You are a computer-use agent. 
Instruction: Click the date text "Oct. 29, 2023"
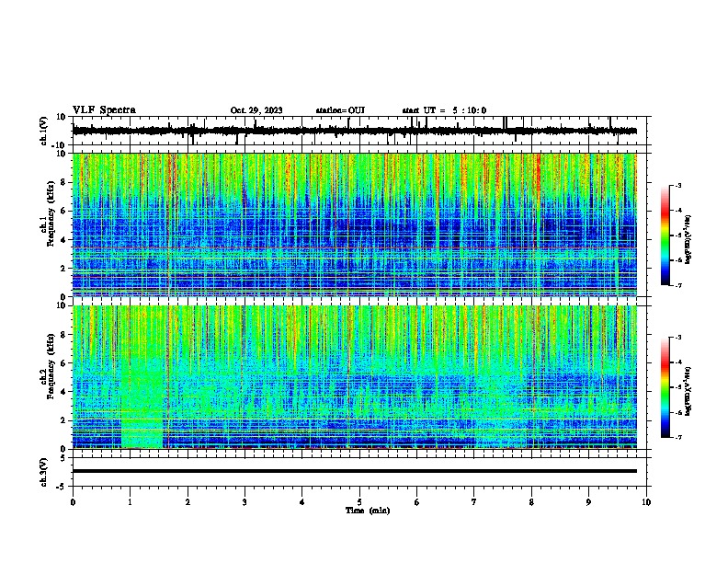(256, 110)
